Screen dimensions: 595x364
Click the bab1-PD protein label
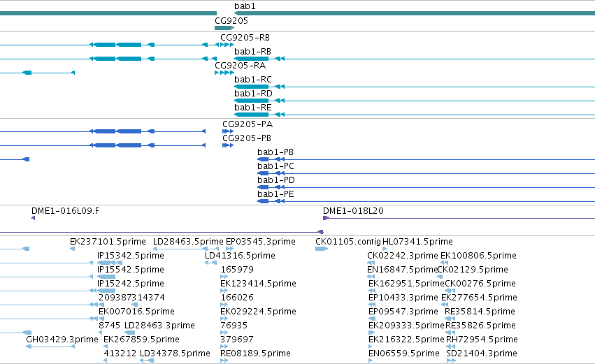(x=276, y=180)
